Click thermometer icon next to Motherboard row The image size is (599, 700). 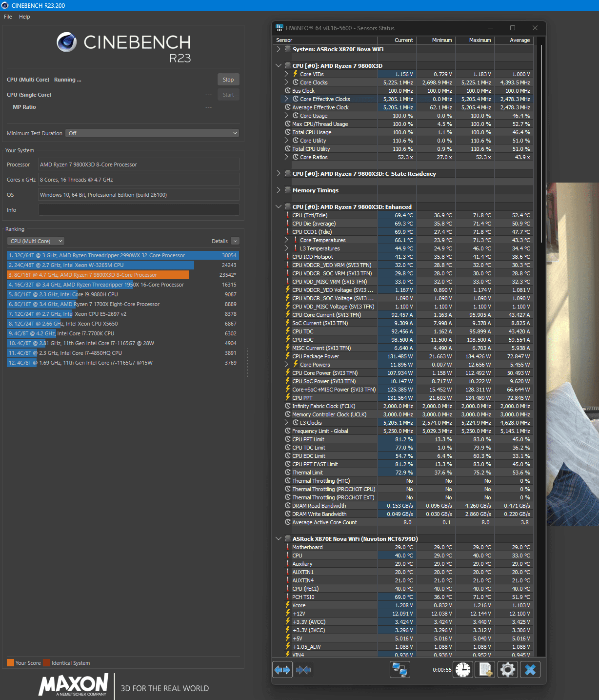(x=288, y=547)
